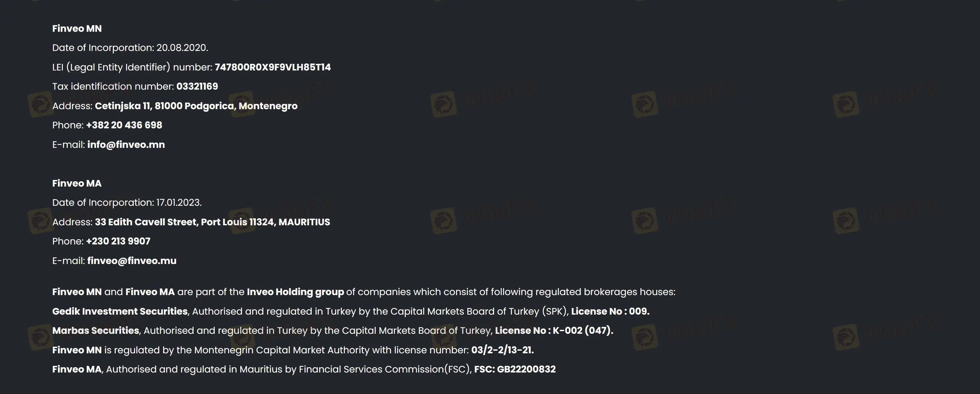This screenshot has height=394, width=980.
Task: Click the FSC: GB22200832 license text
Action: pos(515,369)
